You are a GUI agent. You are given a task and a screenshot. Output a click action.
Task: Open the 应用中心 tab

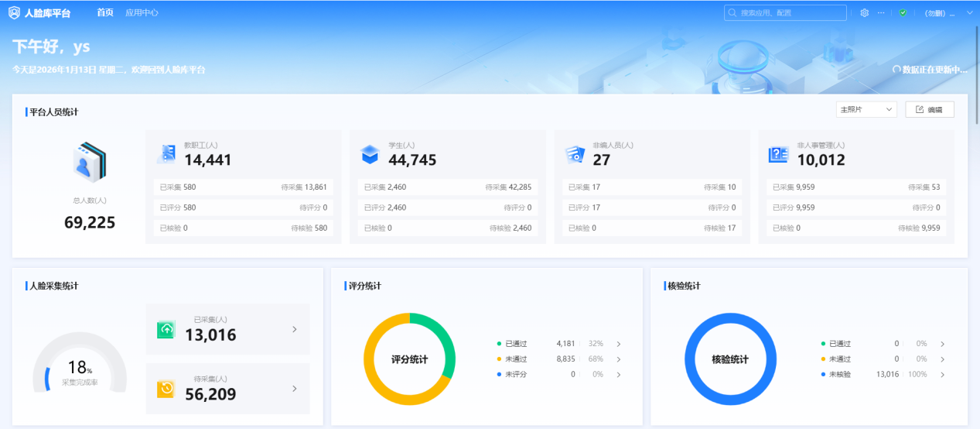point(142,13)
